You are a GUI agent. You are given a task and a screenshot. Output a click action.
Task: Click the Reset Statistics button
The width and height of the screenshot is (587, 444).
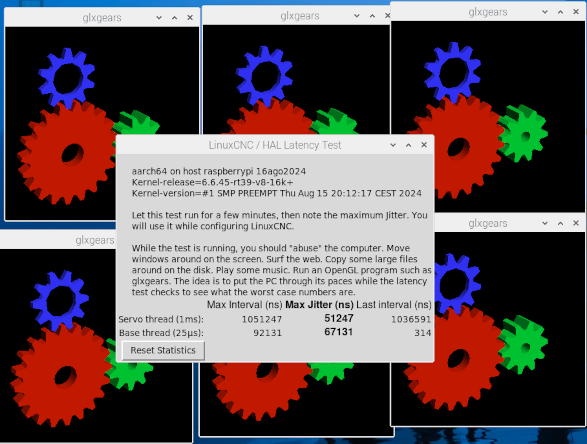(x=163, y=350)
